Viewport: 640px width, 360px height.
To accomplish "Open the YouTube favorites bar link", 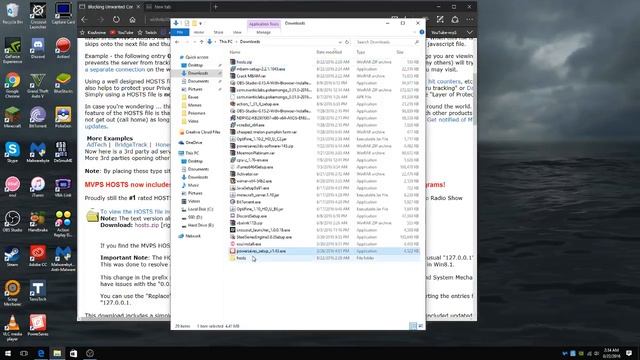I will click(122, 32).
